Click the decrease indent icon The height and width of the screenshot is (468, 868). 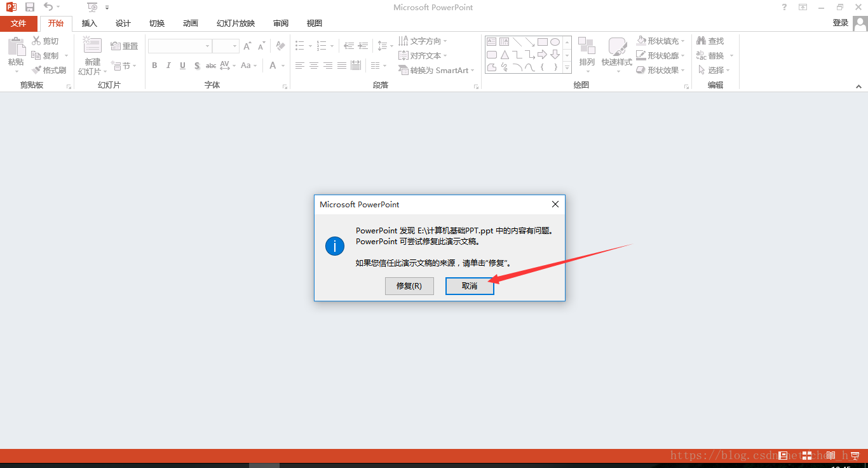tap(349, 46)
